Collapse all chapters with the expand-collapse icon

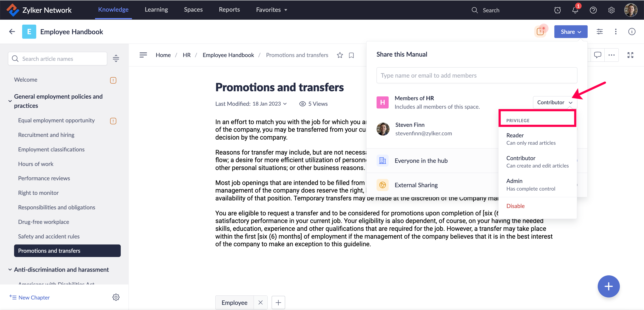(x=116, y=59)
